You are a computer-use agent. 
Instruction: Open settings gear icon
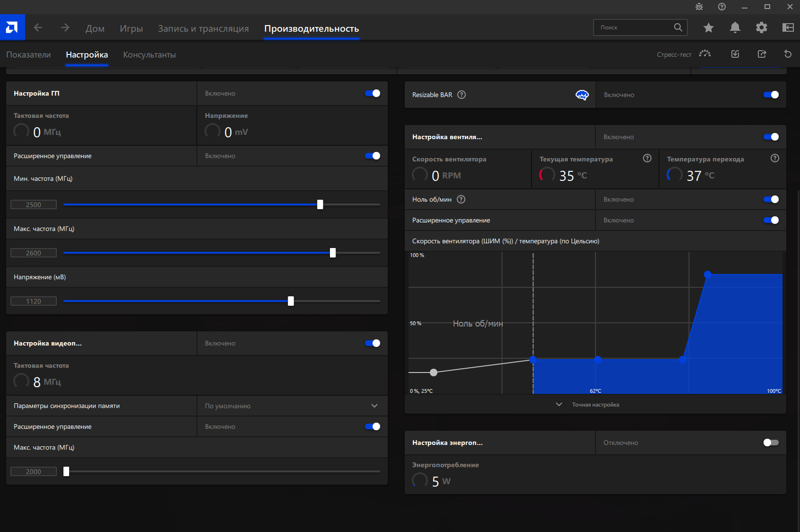761,27
